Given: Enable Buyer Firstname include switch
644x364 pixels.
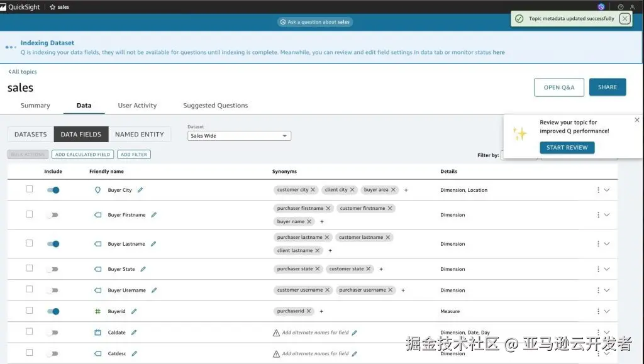Looking at the screenshot, I should 53,215.
